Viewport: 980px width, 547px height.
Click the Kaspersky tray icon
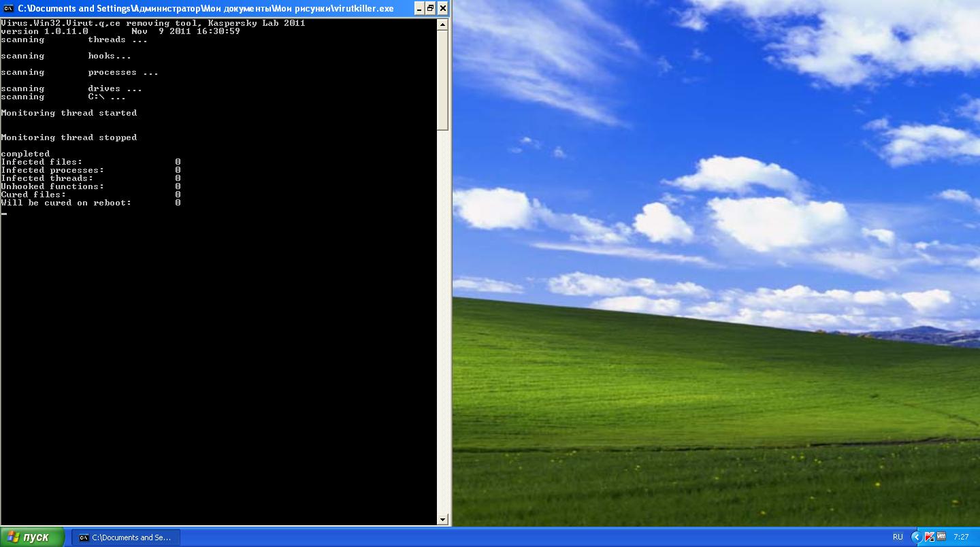[x=930, y=537]
